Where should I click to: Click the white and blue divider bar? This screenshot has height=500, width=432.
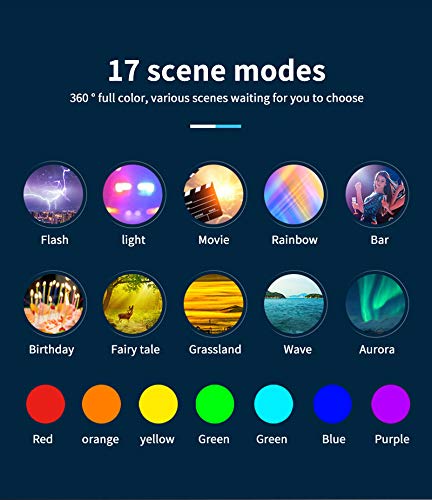(x=215, y=126)
